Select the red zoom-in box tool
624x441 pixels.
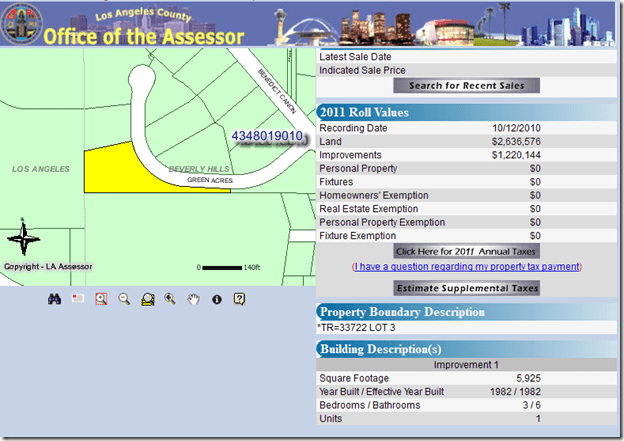101,299
